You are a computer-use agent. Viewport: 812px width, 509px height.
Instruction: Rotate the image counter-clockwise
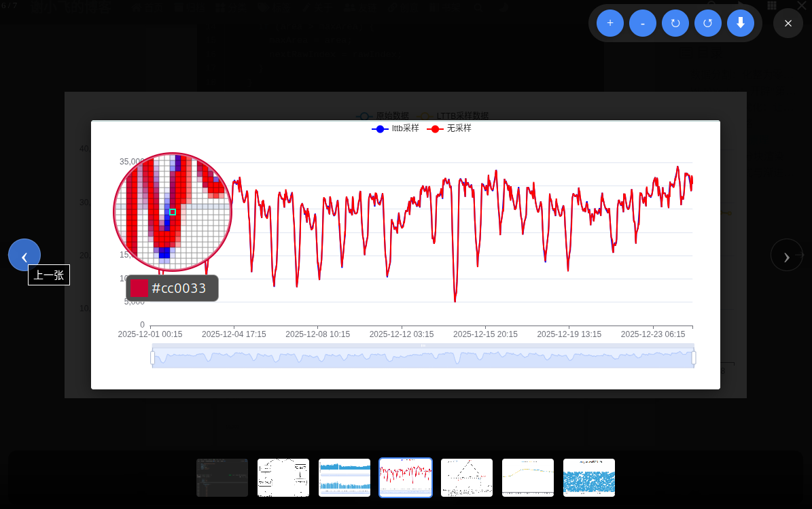click(707, 23)
